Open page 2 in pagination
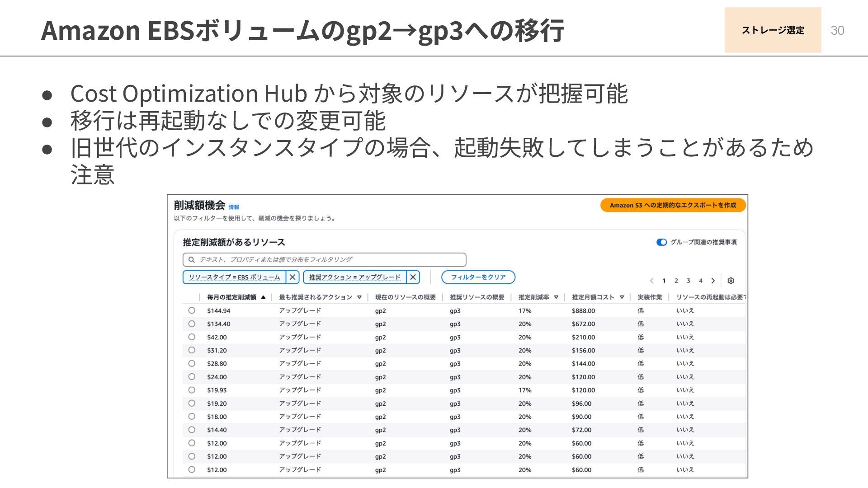868x488 pixels. [x=676, y=281]
